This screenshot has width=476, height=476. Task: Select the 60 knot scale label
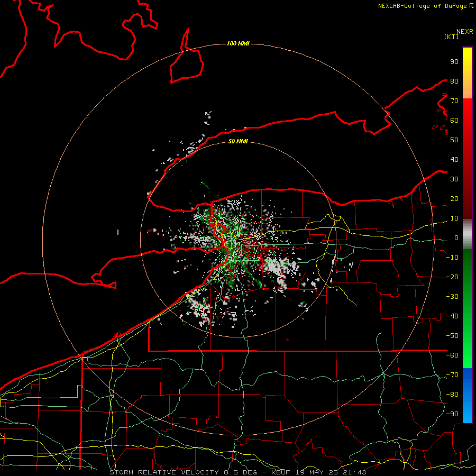pos(454,121)
